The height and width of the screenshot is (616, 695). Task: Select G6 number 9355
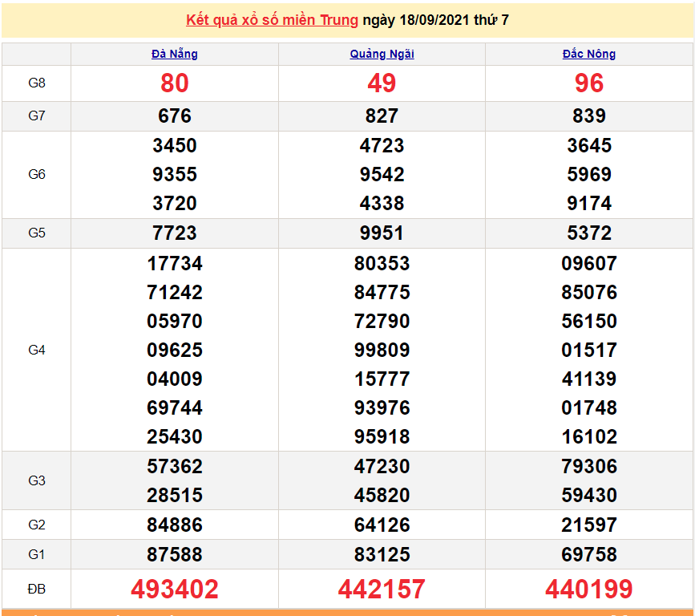[x=175, y=174]
